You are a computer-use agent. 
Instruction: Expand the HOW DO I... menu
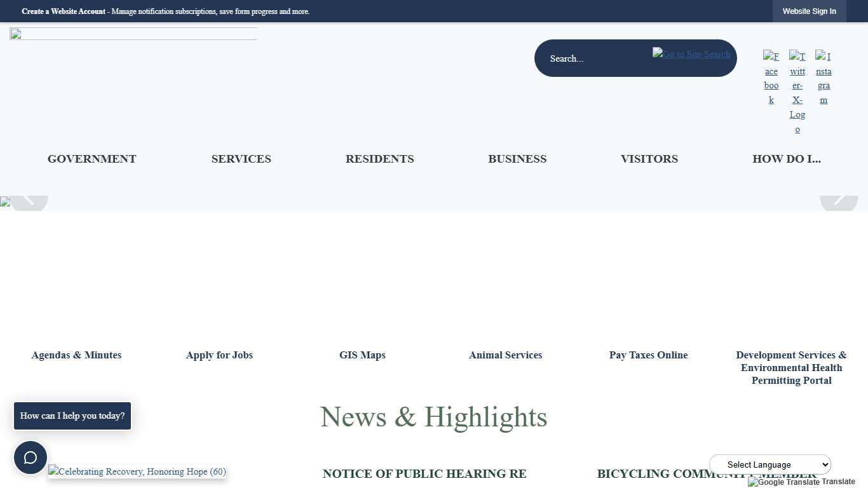(x=787, y=159)
